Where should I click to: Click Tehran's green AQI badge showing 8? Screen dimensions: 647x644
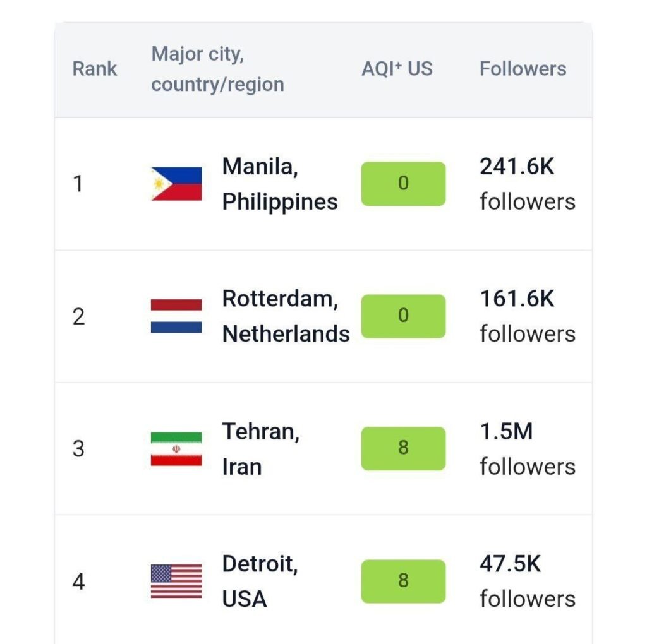pyautogui.click(x=403, y=448)
